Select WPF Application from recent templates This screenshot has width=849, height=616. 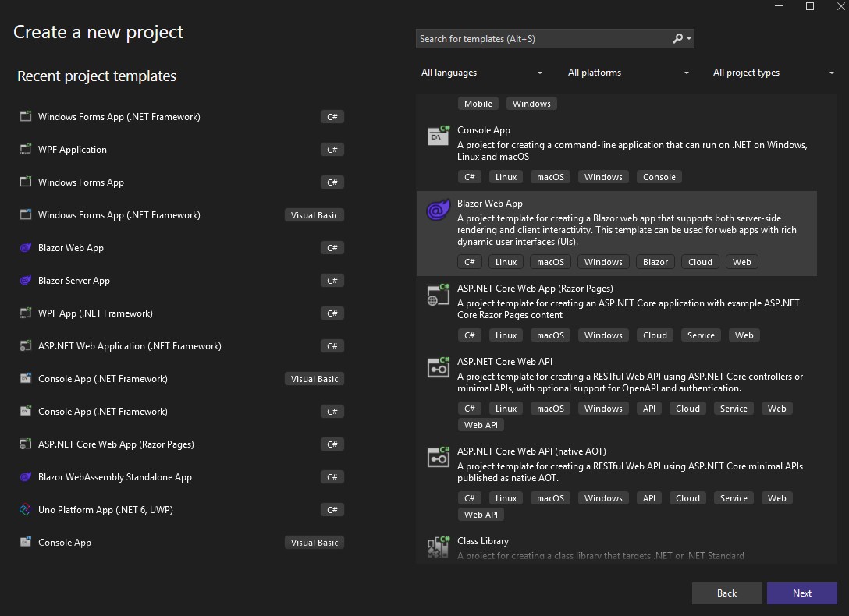tap(73, 150)
